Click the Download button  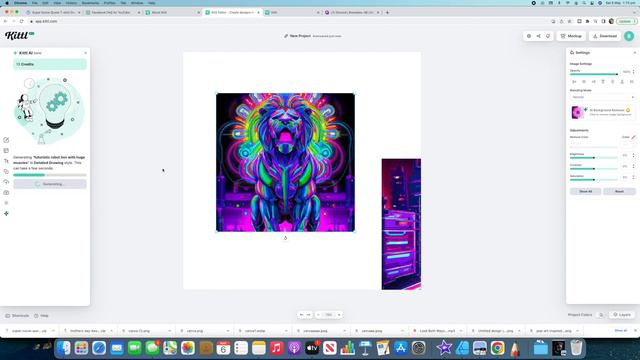point(605,36)
